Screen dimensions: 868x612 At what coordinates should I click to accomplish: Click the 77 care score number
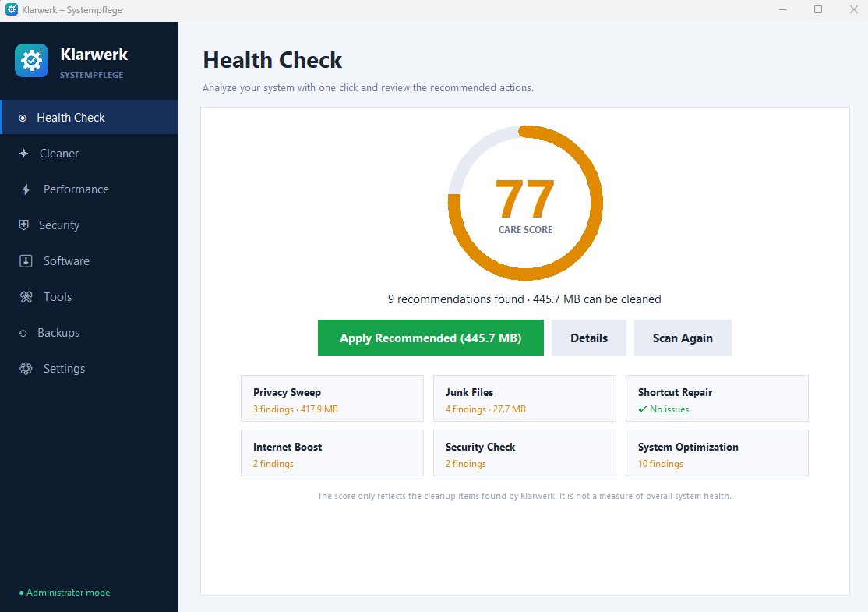coord(525,199)
